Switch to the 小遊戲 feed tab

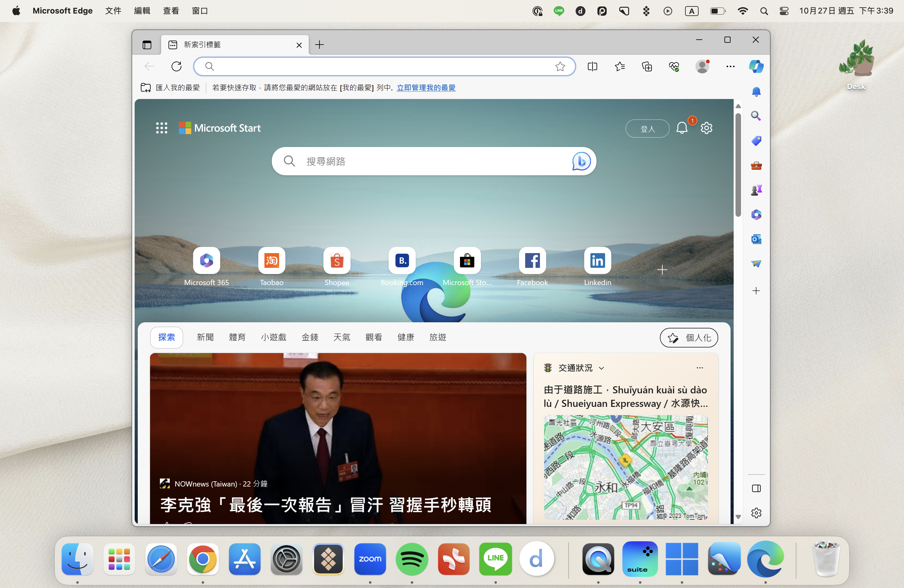tap(273, 337)
